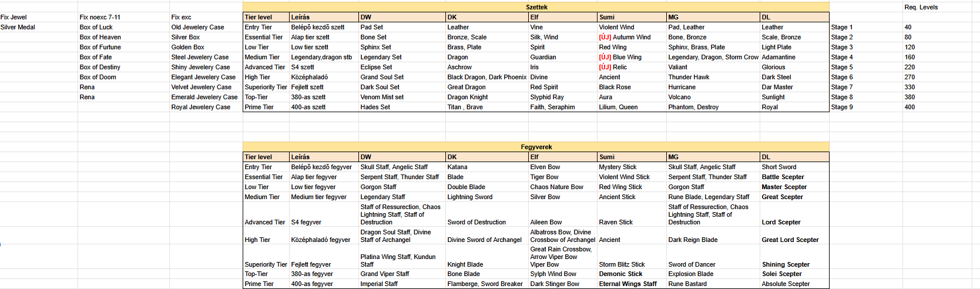
Task: Select the Középhaladó fegyver cell
Action: [x=321, y=240]
